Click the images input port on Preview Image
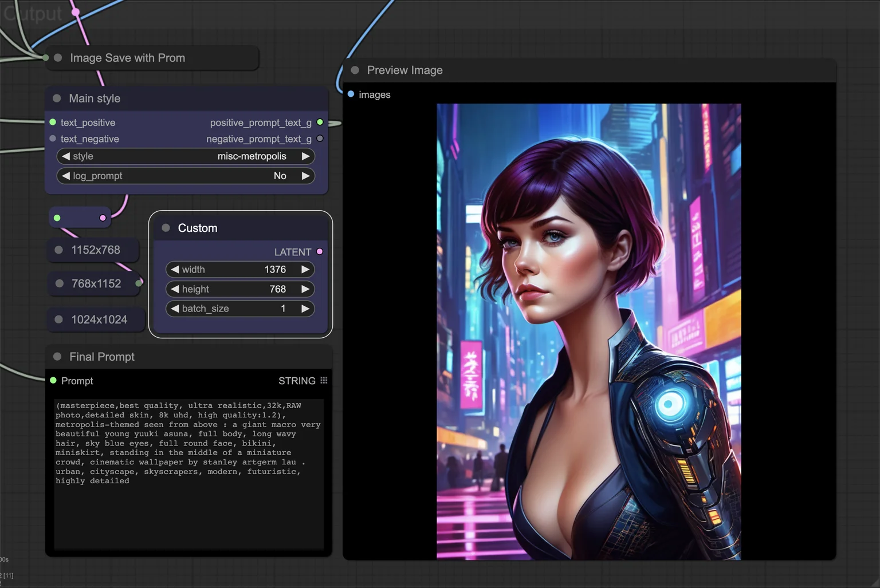This screenshot has height=588, width=880. (351, 94)
